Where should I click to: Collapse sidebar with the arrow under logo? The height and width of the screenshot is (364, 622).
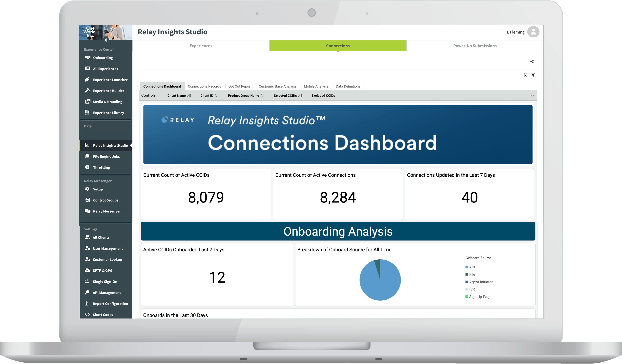(106, 40)
